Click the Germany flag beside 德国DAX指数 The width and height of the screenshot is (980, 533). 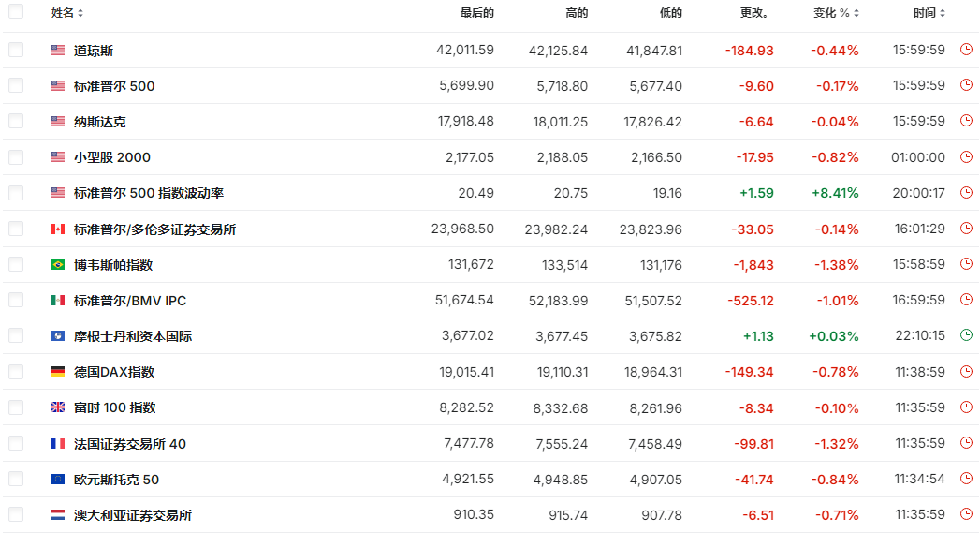58,372
